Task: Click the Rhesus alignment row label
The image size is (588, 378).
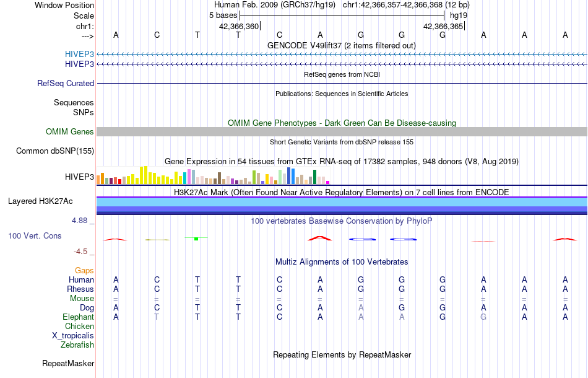Action: pyautogui.click(x=80, y=289)
